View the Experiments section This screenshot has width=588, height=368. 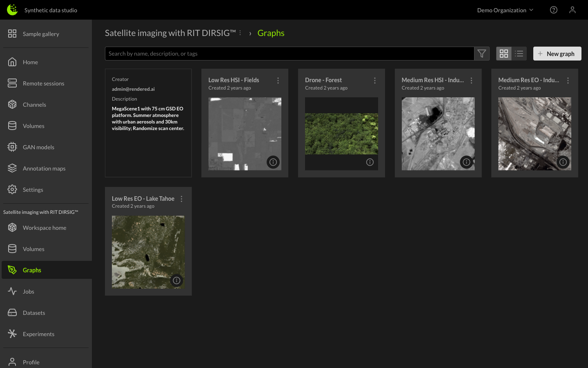pyautogui.click(x=38, y=334)
